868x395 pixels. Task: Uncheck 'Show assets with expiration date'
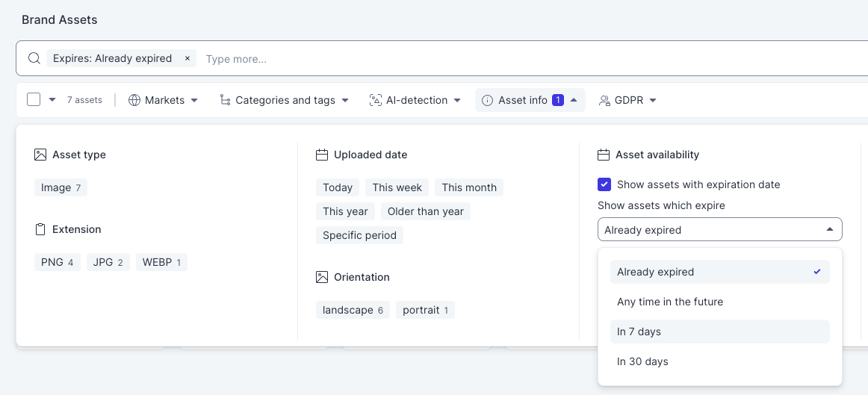604,184
